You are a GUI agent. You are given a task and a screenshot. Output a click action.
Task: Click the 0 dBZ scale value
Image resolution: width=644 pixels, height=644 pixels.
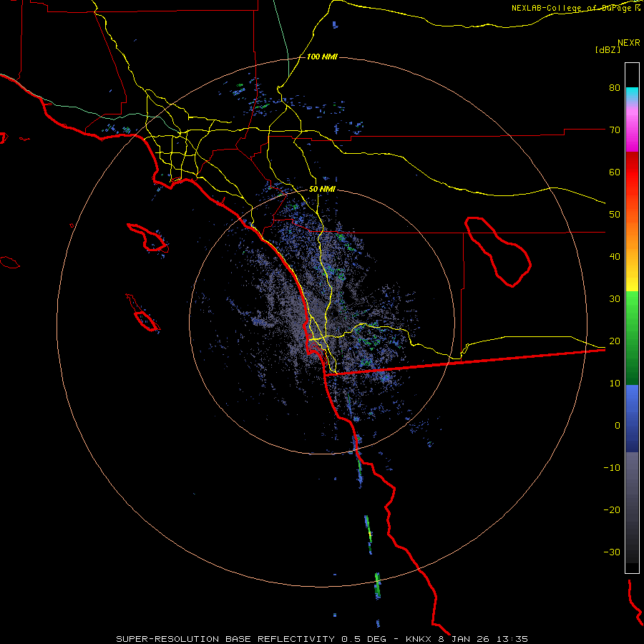coord(618,426)
